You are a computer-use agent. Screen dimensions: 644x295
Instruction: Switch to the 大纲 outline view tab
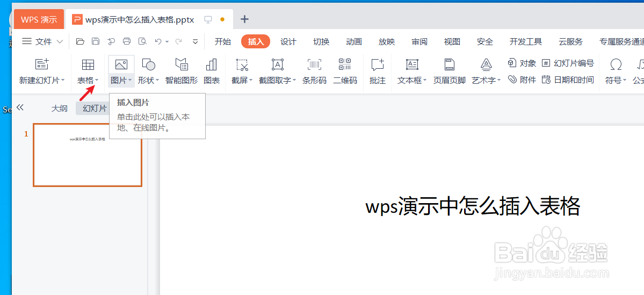pos(59,109)
